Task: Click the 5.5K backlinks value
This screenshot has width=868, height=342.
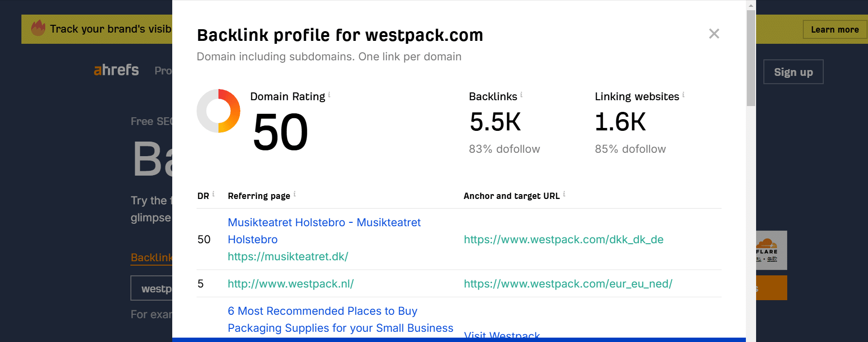Action: [495, 122]
